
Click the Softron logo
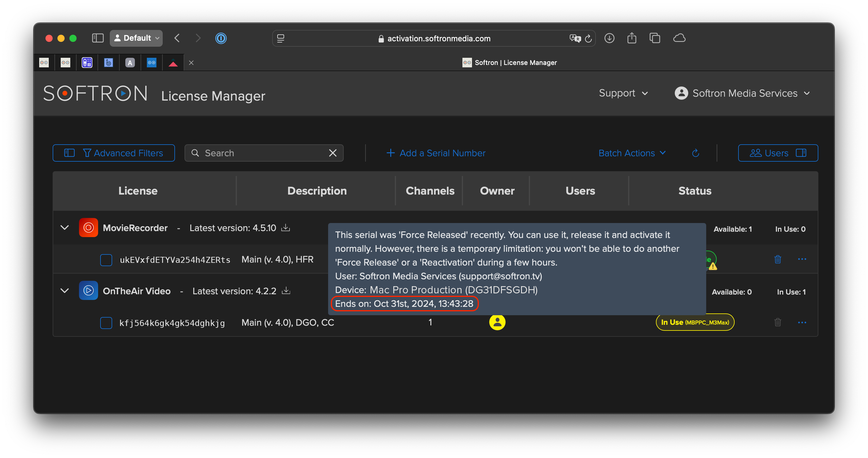96,93
